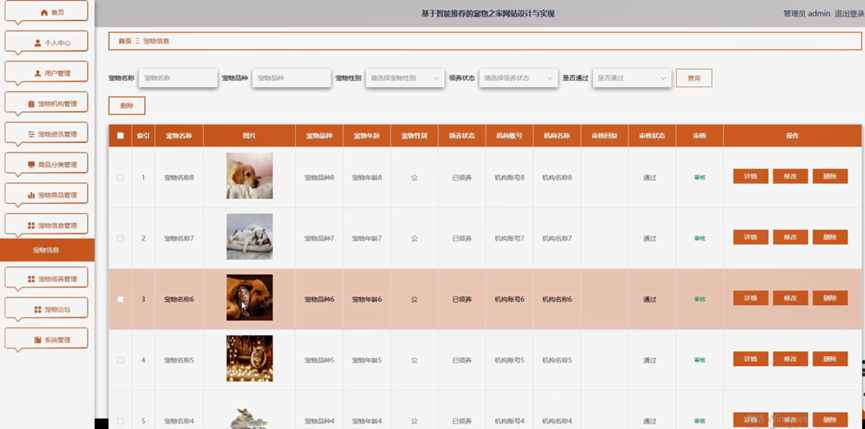Click the 宠物年龄8 age cell
This screenshot has height=429, width=865.
(x=367, y=178)
